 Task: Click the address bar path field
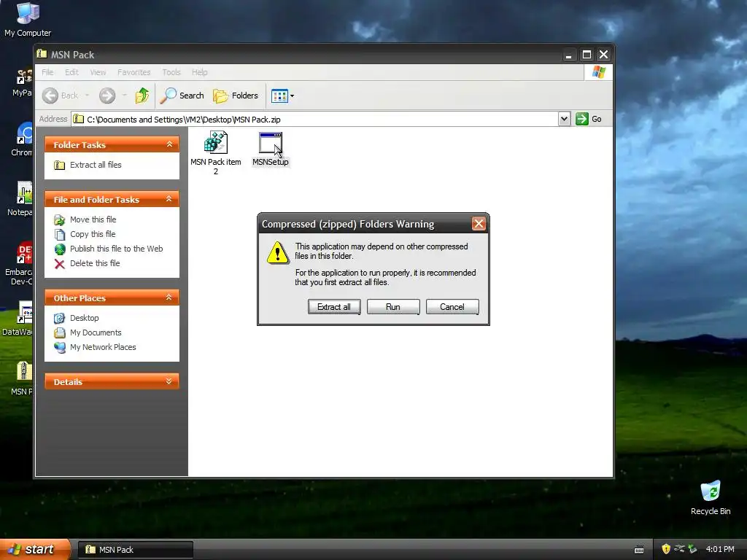pyautogui.click(x=315, y=119)
